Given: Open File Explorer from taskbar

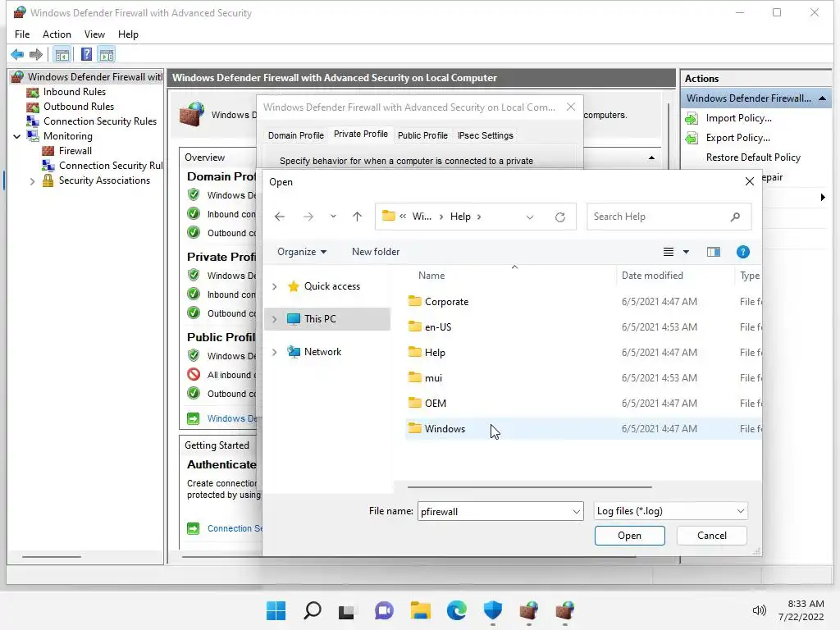Looking at the screenshot, I should [x=421, y=610].
